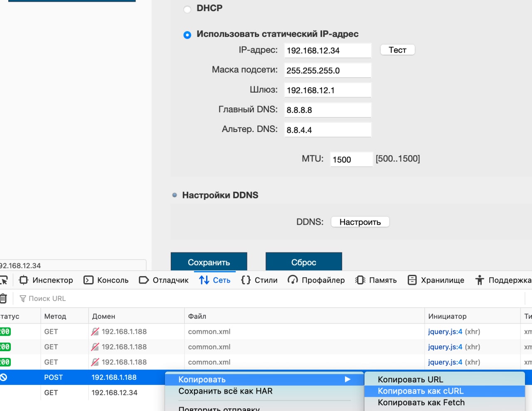Click the Сохранить button
Screen dimensions: 532x411
click(209, 262)
